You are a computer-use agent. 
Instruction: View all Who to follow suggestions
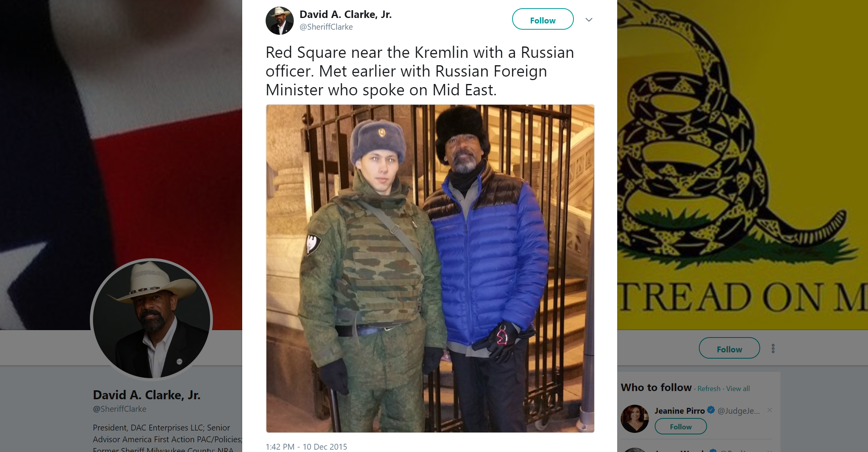(x=738, y=389)
